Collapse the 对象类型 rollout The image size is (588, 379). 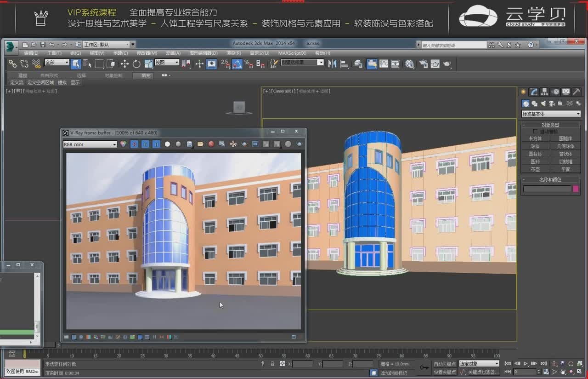pyautogui.click(x=551, y=125)
